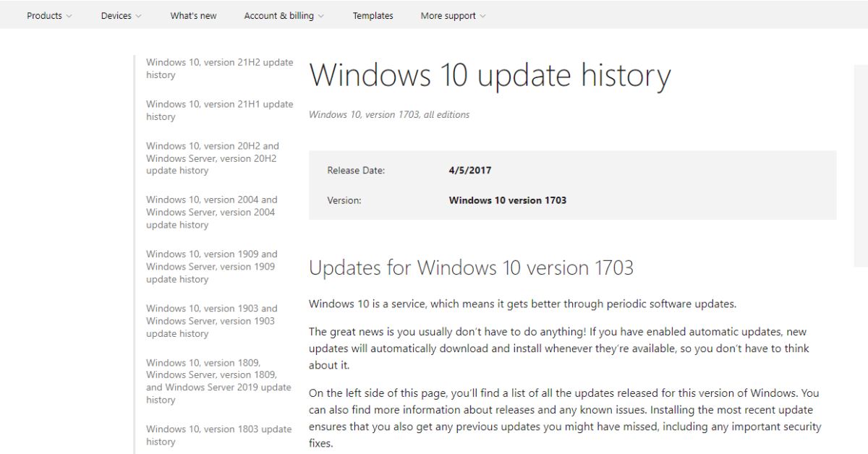Expand the Account & billing dropdown

pyautogui.click(x=284, y=16)
